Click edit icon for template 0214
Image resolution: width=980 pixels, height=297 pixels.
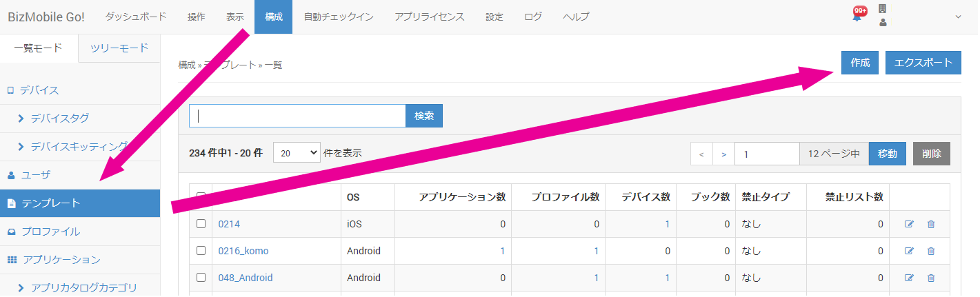click(909, 224)
